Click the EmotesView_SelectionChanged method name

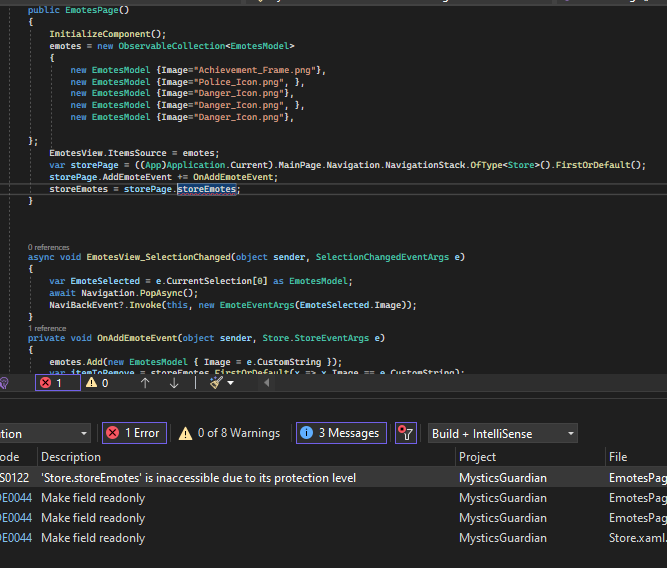[159, 257]
